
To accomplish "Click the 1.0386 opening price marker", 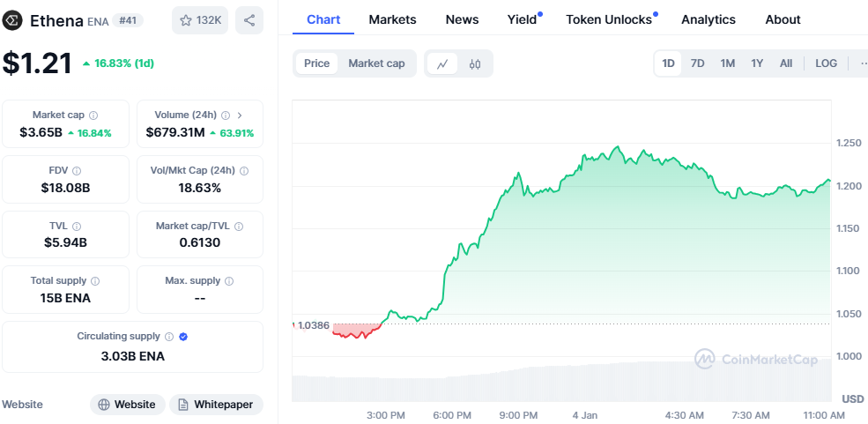I will pyautogui.click(x=314, y=325).
